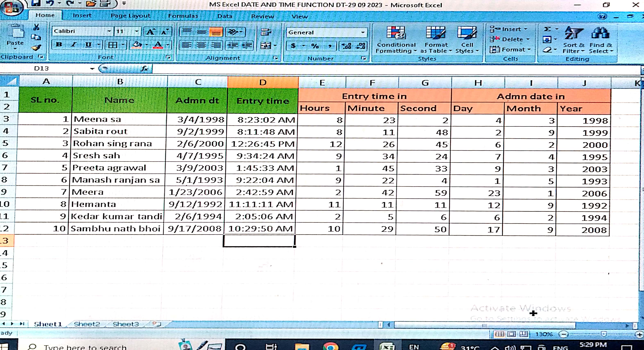The width and height of the screenshot is (644, 350).
Task: Click the Format Painter brush icon
Action: (36, 48)
